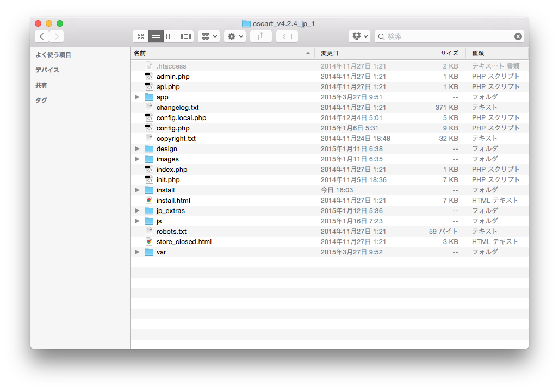Switch to column view mode
559x392 pixels.
coord(171,36)
